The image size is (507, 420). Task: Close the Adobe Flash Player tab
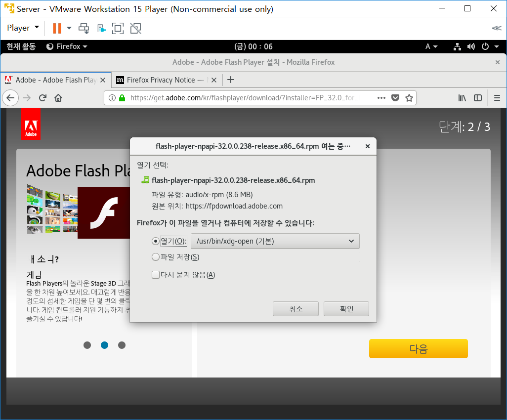pos(103,80)
